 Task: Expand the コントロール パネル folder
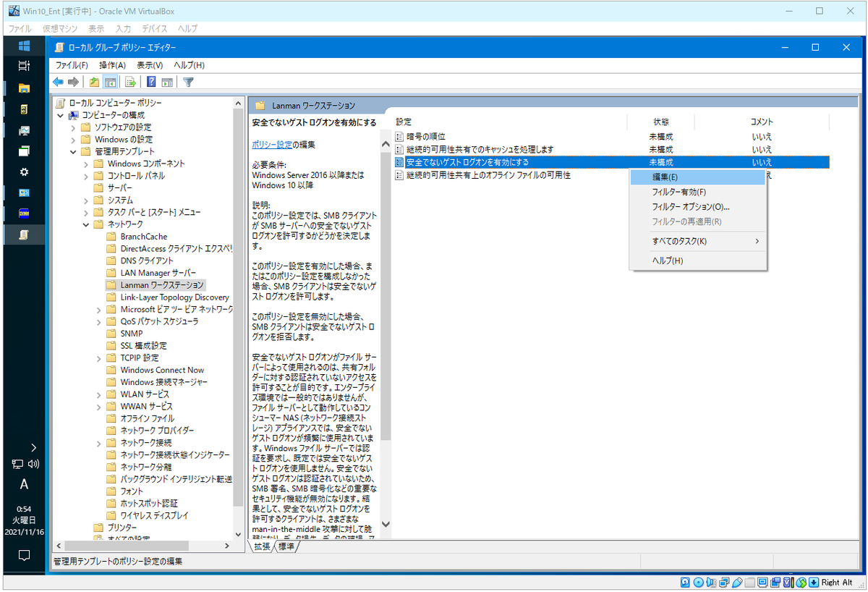coord(87,176)
